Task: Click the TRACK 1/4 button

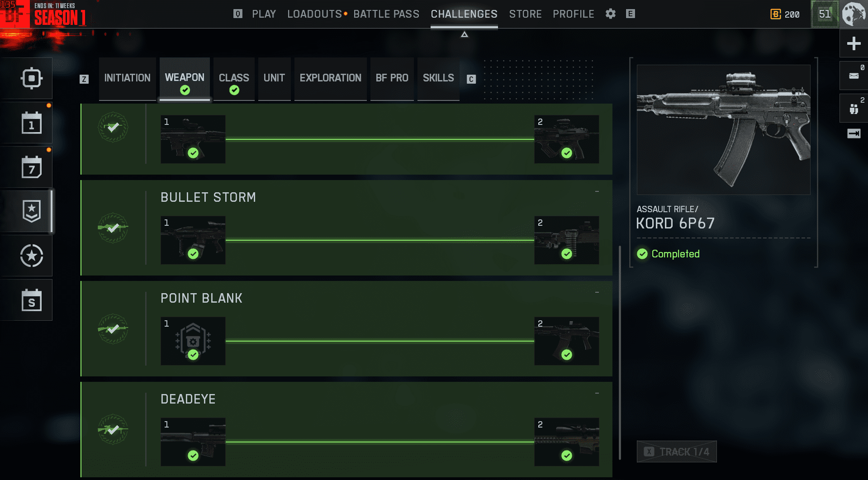Action: click(677, 451)
